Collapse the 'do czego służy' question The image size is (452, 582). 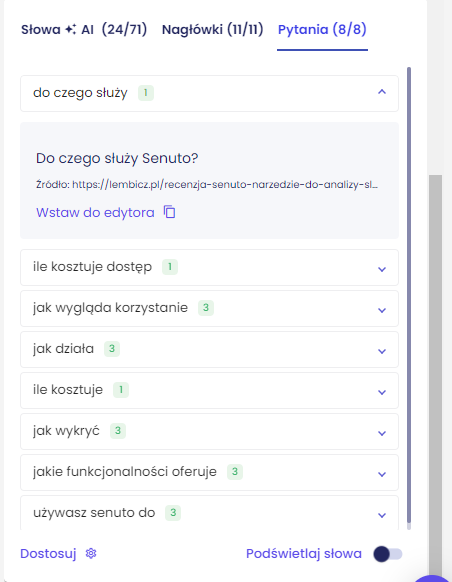click(382, 92)
